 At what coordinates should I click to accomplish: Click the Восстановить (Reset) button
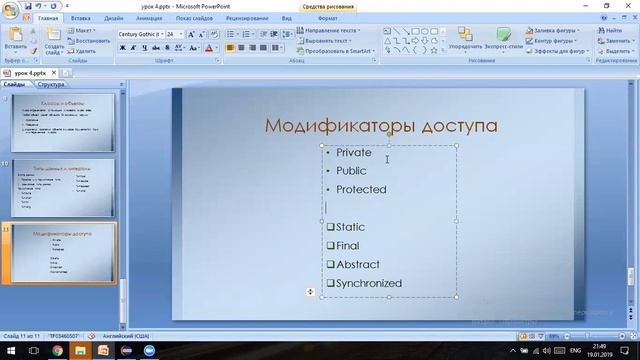click(89, 41)
